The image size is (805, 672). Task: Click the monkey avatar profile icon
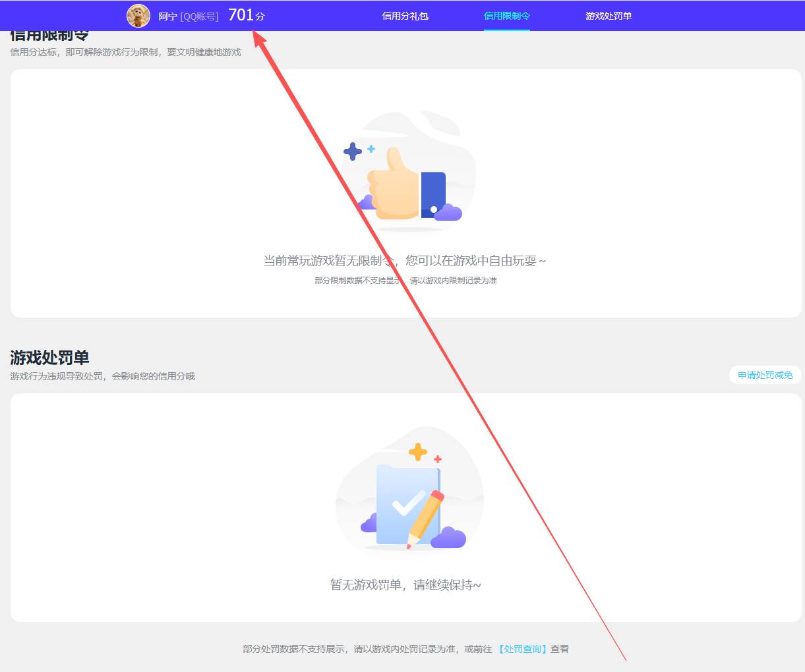click(137, 14)
